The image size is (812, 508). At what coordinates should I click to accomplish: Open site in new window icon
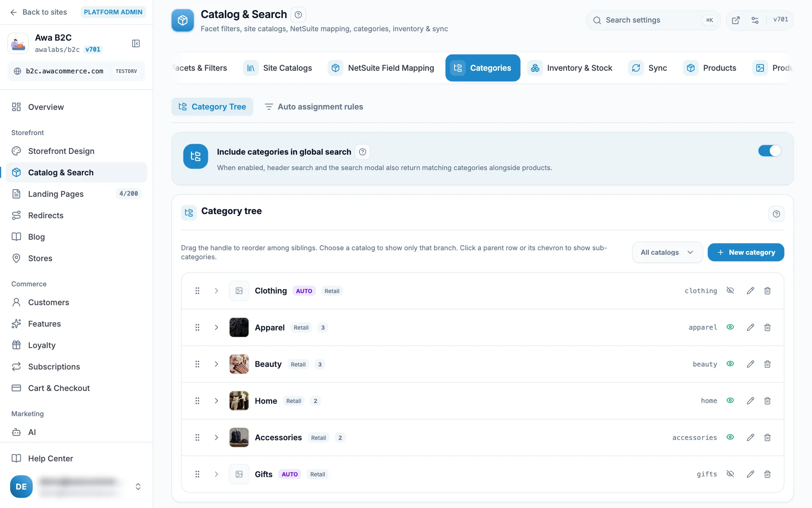pos(736,20)
